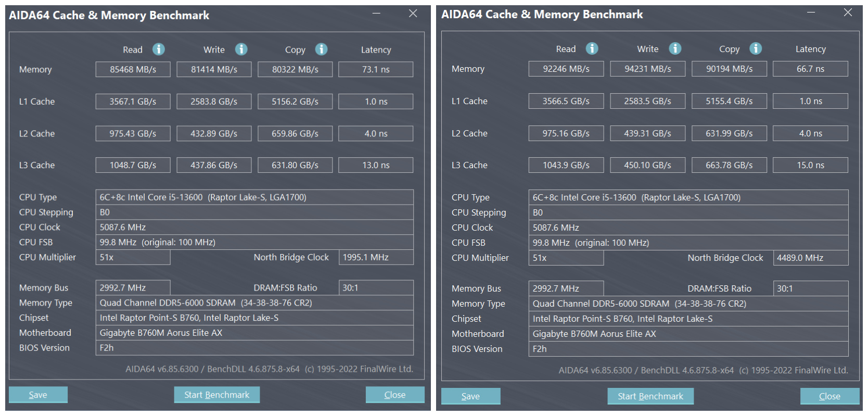This screenshot has width=868, height=416.
Task: Save the right window benchmark results
Action: (470, 396)
